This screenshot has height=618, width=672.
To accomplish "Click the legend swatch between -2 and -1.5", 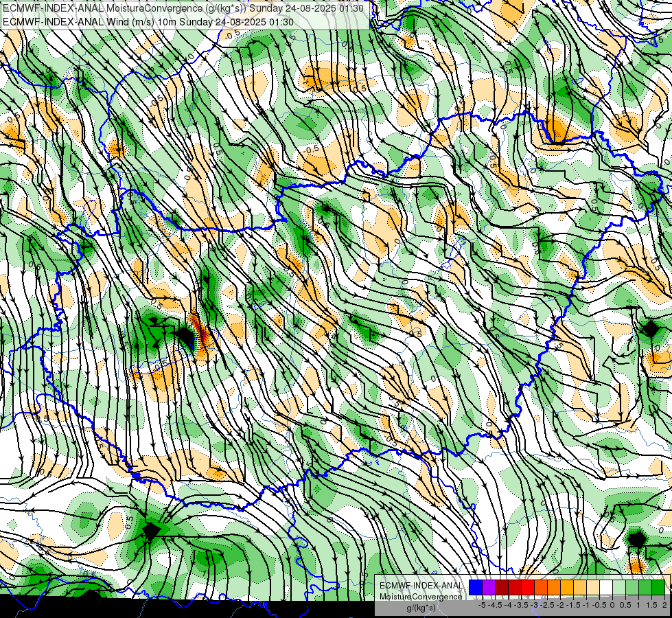I will pyautogui.click(x=567, y=587).
